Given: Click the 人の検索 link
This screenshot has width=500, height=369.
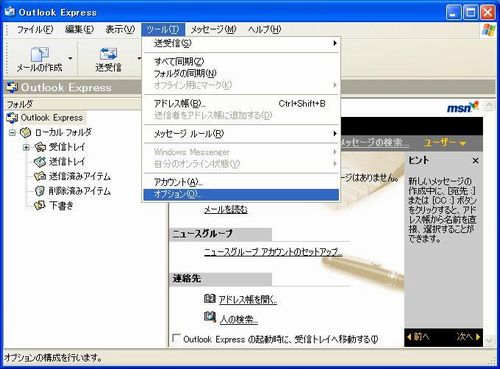Looking at the screenshot, I should [x=239, y=320].
